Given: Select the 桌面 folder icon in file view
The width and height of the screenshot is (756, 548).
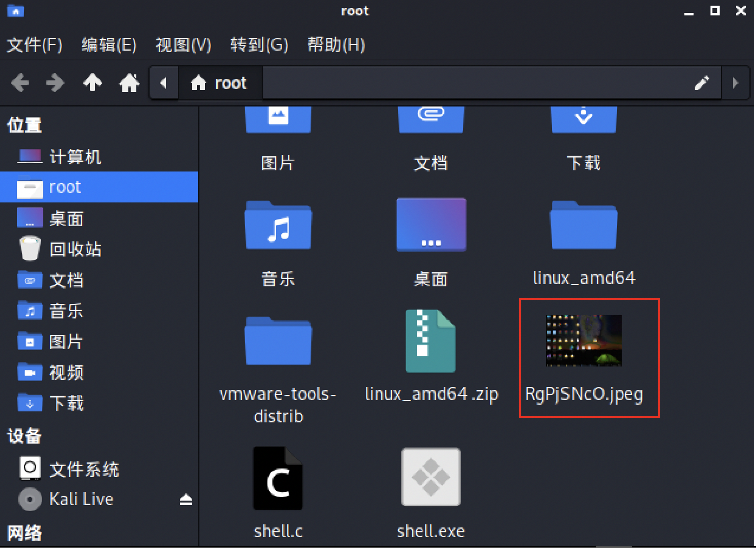Looking at the screenshot, I should click(x=431, y=225).
